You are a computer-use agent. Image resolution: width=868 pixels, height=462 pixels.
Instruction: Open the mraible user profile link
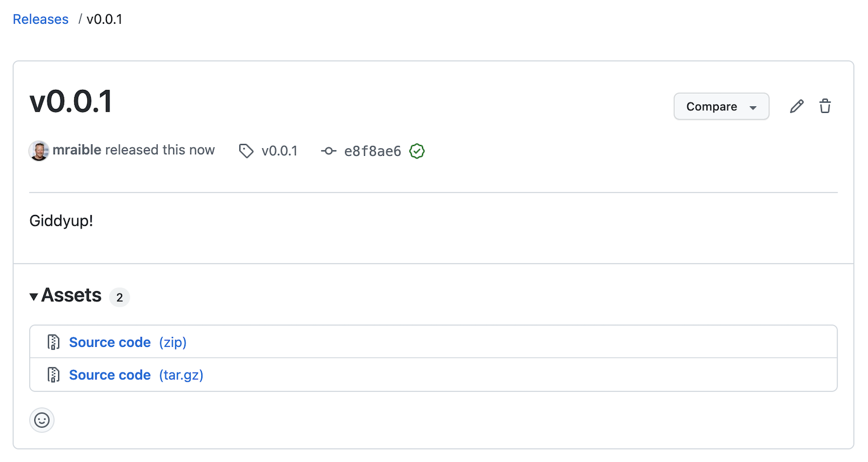pos(77,150)
